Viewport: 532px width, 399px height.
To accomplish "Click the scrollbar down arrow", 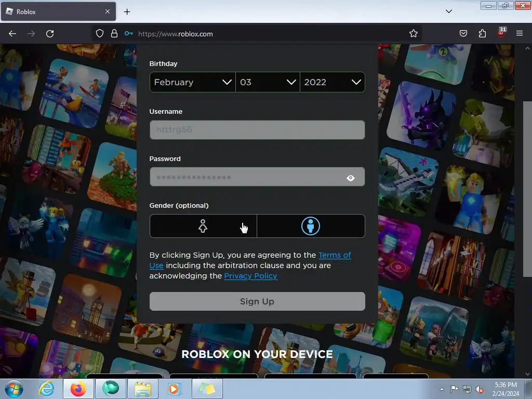I will (528, 374).
